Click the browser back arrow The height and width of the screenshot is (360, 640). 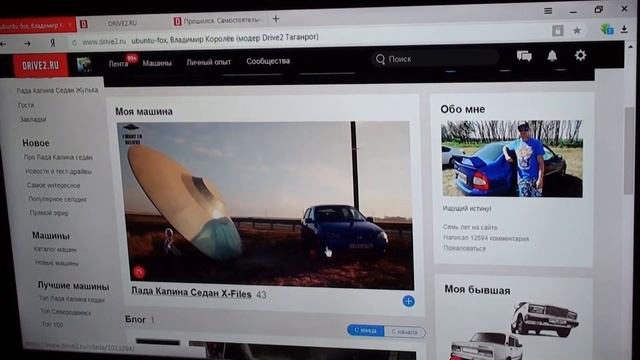tap(3, 43)
